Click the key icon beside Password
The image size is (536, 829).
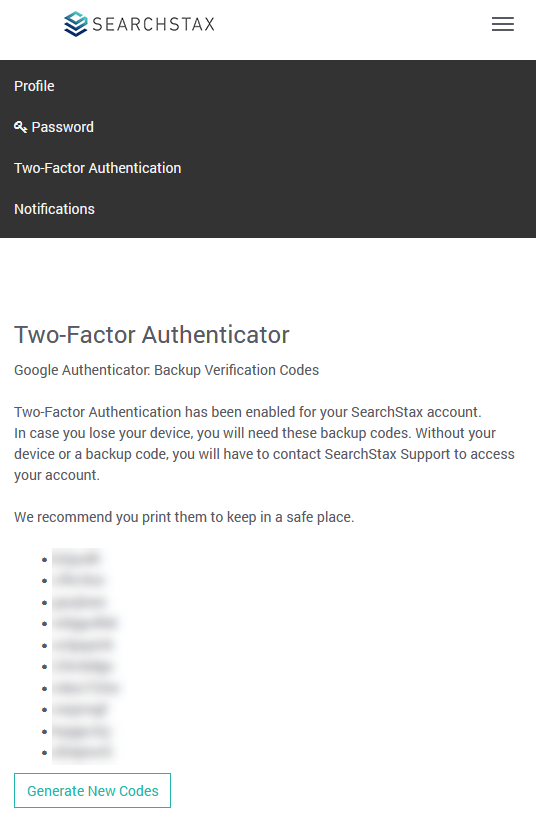[x=21, y=127]
